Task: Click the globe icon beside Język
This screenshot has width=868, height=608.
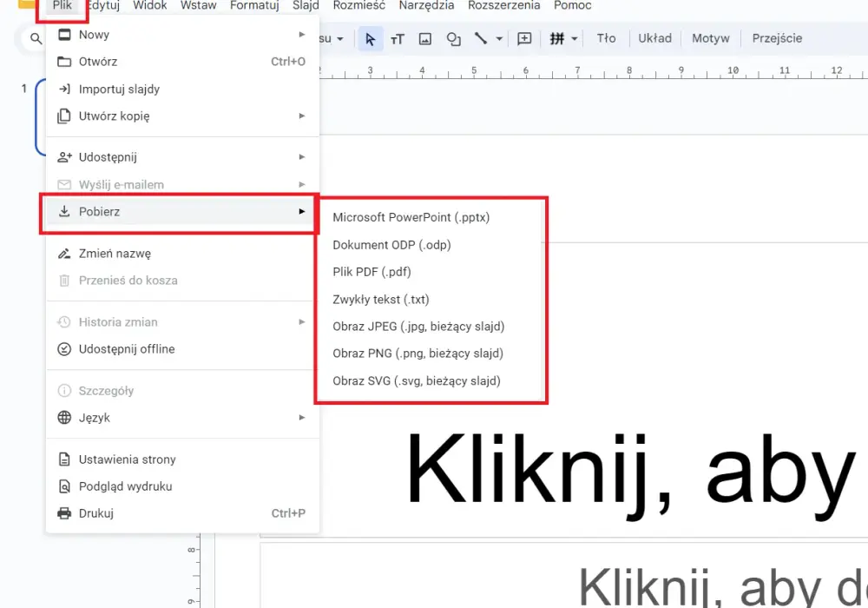Action: 64,418
